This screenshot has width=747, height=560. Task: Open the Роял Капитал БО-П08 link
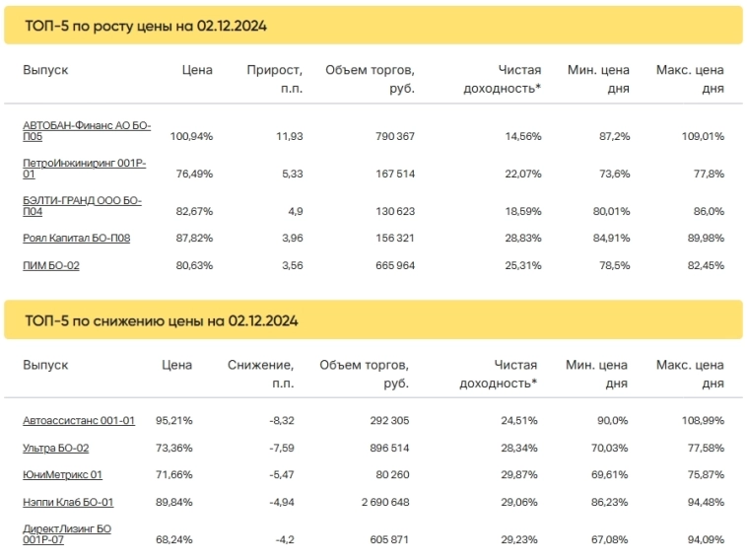click(x=76, y=238)
